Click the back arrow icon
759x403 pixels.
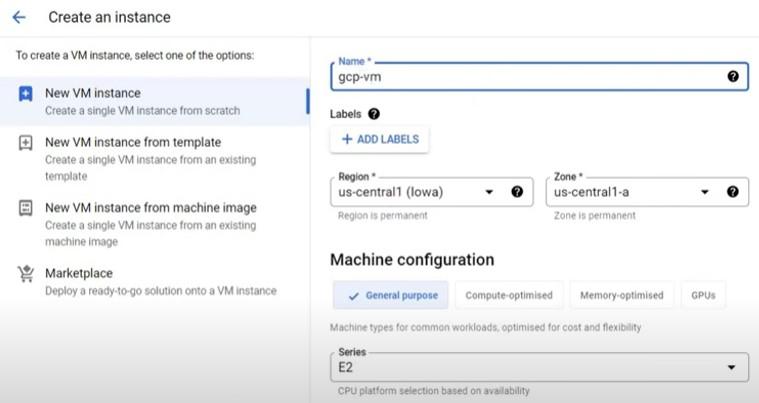[x=18, y=17]
